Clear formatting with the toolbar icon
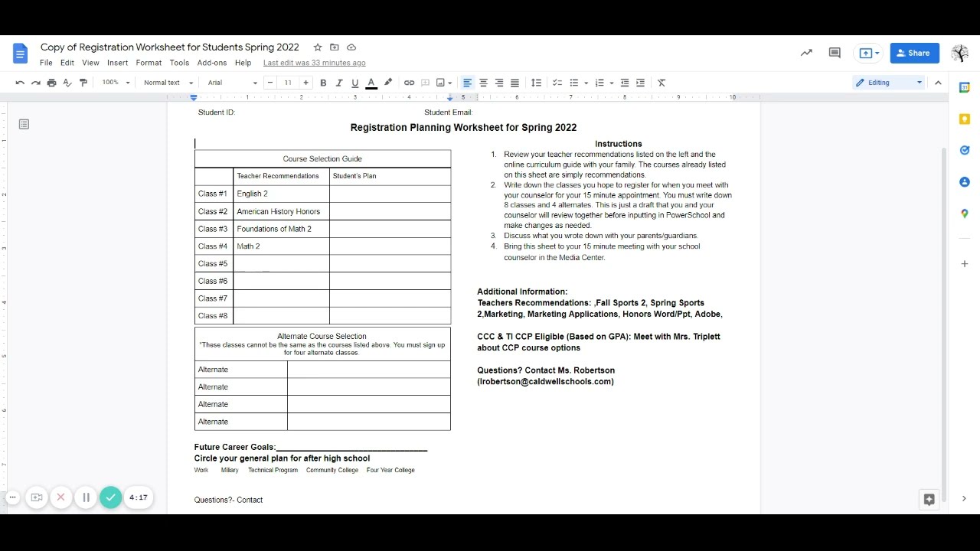This screenshot has width=980, height=551. tap(661, 83)
